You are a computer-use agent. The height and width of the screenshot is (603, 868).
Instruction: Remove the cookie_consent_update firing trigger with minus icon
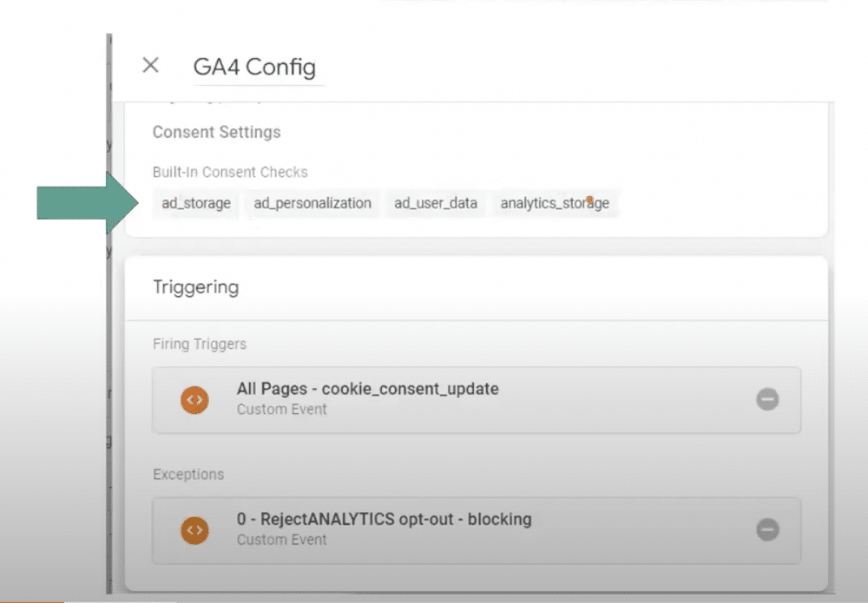click(767, 399)
